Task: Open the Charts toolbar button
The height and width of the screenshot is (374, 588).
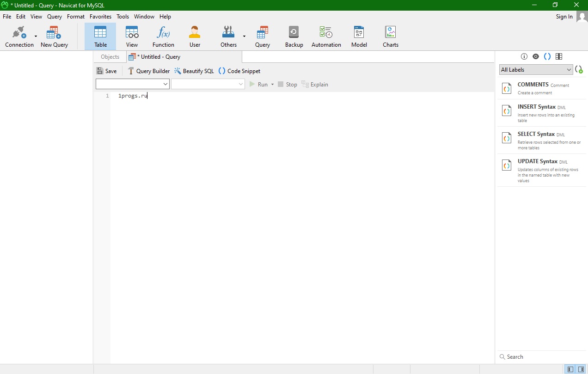Action: [x=390, y=37]
